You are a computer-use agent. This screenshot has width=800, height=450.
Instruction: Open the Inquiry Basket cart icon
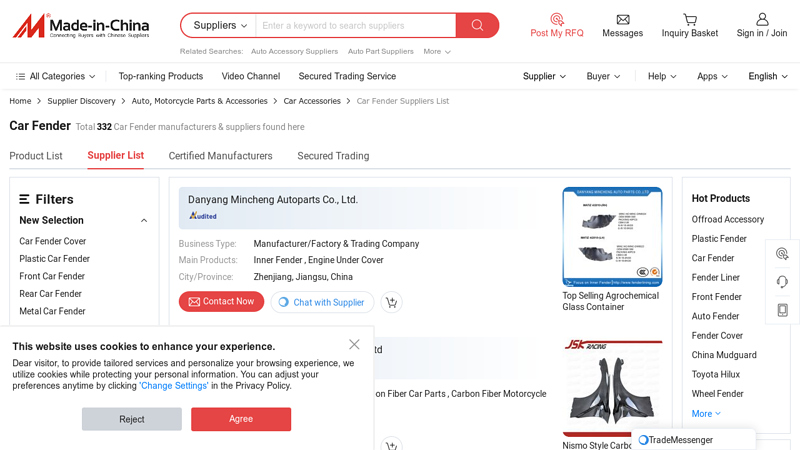(690, 19)
